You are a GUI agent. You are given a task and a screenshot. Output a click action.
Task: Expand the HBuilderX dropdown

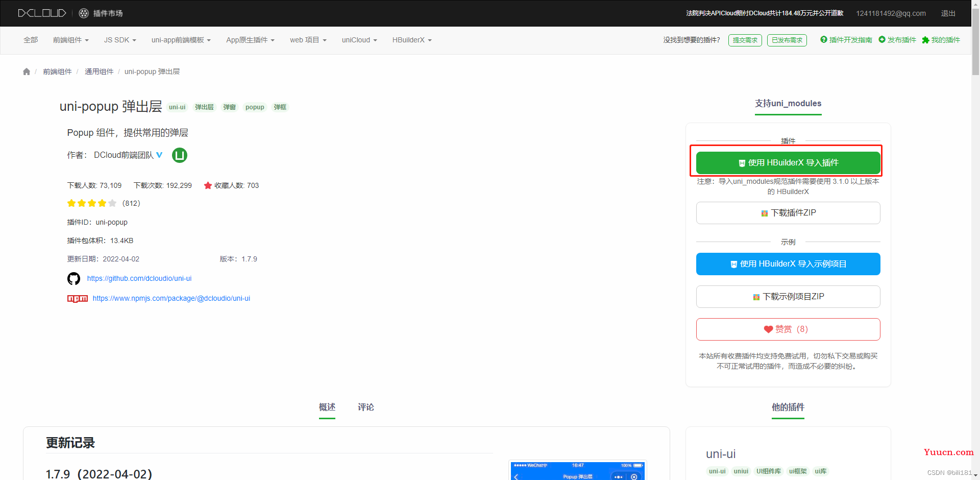tap(412, 40)
